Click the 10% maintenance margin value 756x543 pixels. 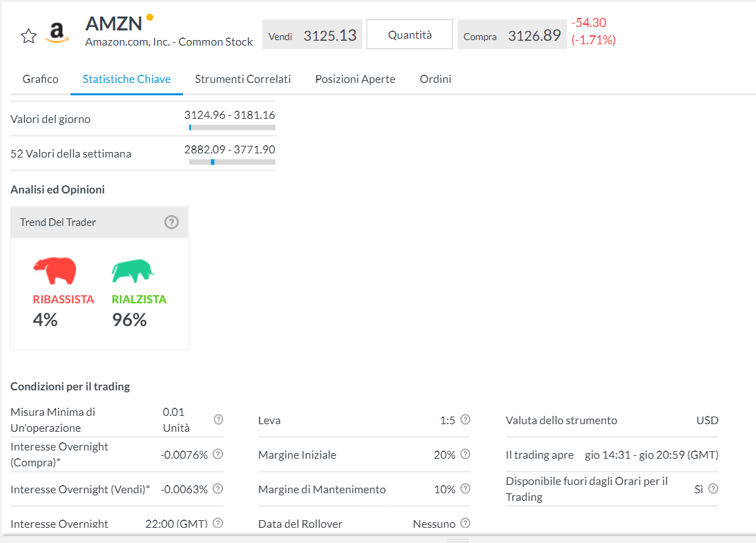[x=445, y=490]
